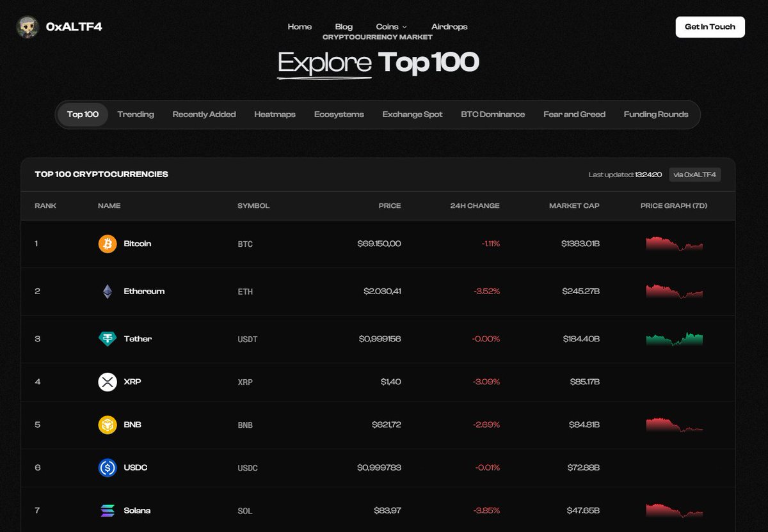
Task: Click USDC market cap $72.88B
Action: [584, 467]
